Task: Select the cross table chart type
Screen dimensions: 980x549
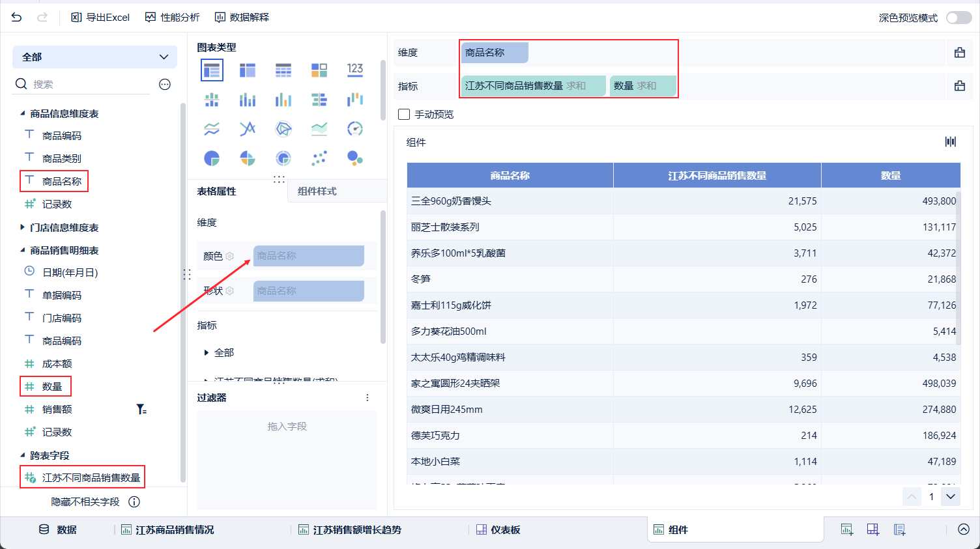Action: (x=248, y=70)
